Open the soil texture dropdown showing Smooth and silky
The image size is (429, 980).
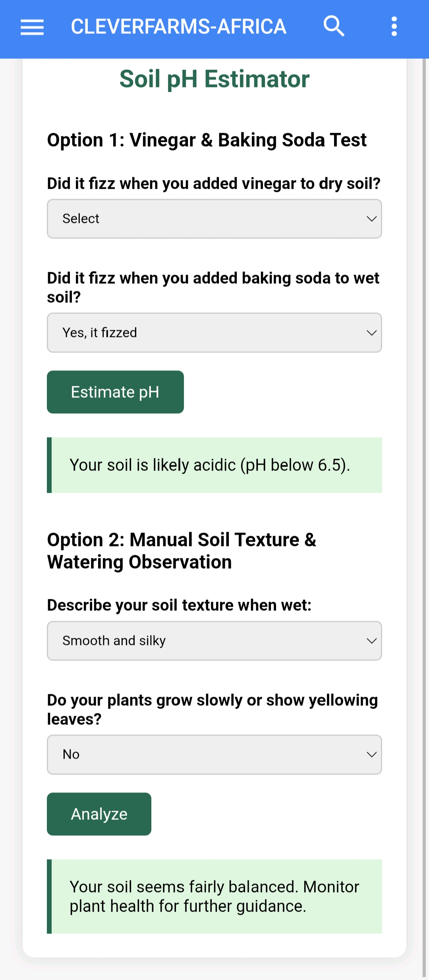[214, 640]
